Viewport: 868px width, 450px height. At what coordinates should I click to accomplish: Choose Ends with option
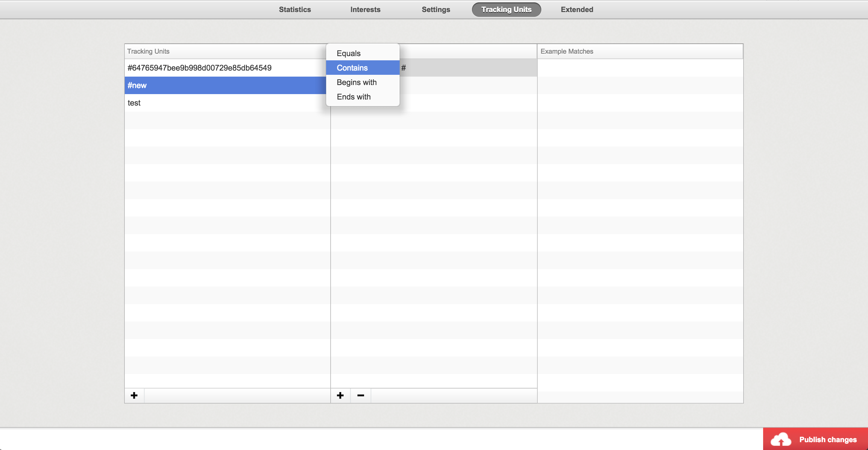click(354, 97)
